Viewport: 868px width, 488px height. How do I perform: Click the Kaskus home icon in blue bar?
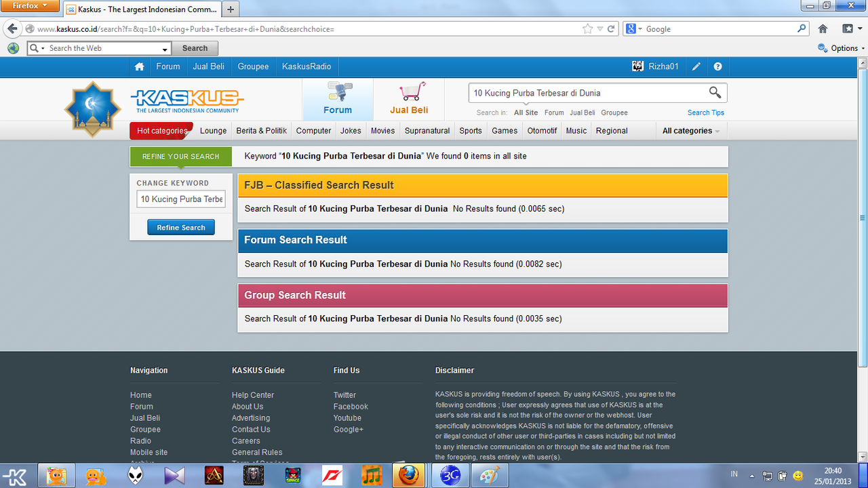coord(139,66)
